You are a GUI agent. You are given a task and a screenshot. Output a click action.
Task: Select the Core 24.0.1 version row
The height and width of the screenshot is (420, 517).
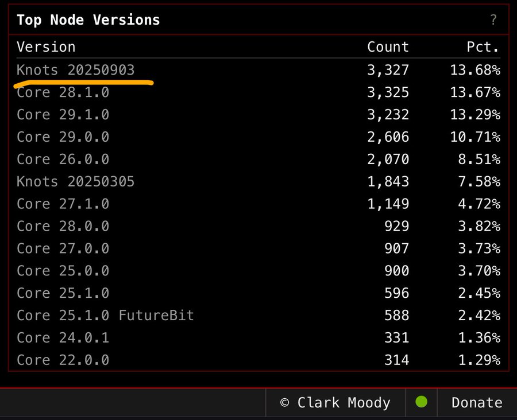coord(63,338)
